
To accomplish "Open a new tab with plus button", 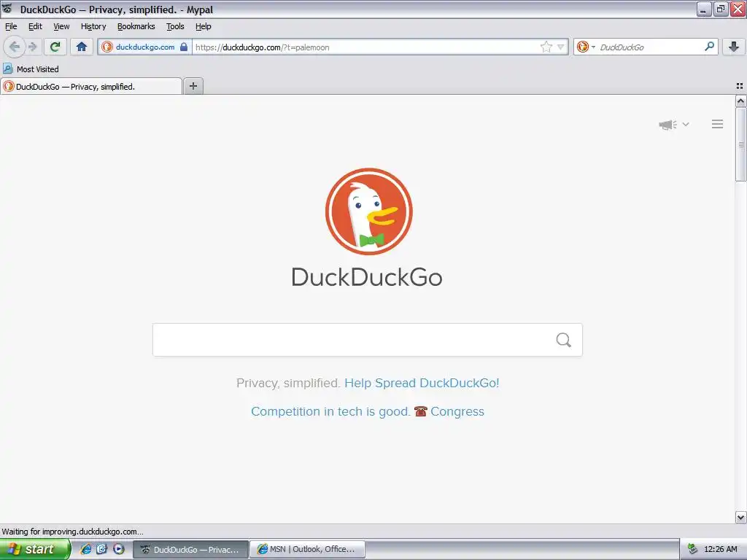I will 193,86.
